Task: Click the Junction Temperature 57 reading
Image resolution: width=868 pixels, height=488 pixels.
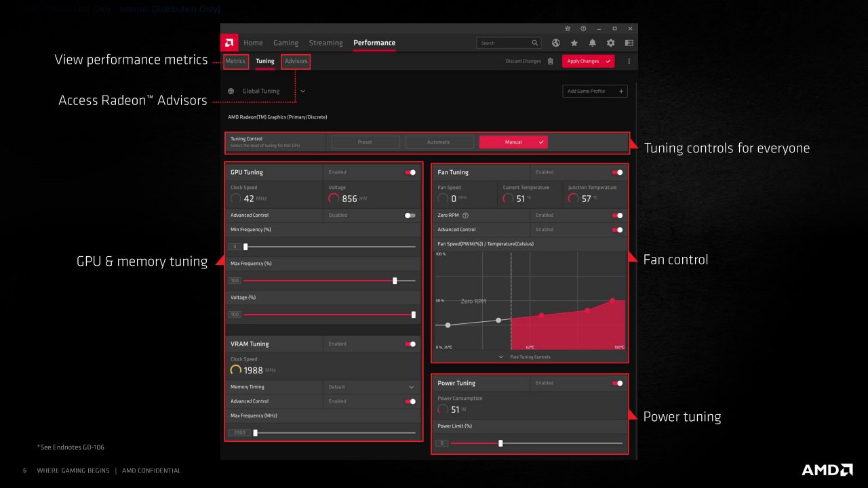Action: (x=584, y=199)
